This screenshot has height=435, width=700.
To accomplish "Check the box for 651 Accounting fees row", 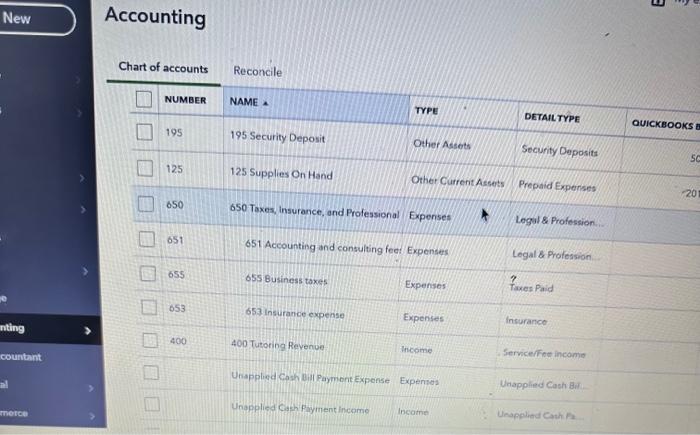I will (147, 239).
